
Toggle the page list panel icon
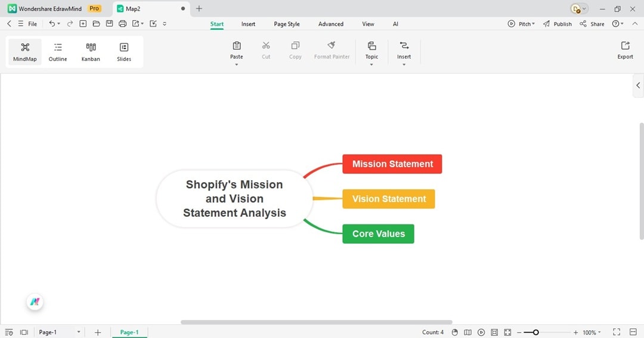tap(9, 332)
